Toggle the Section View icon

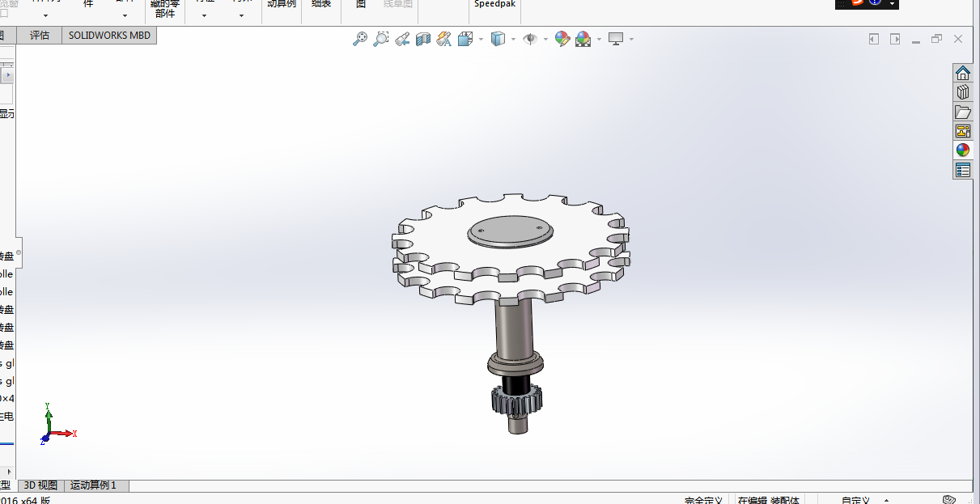pyautogui.click(x=423, y=39)
